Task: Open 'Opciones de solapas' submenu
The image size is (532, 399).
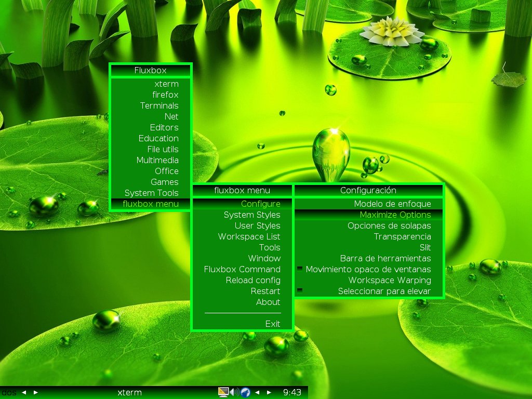Action: click(369, 225)
